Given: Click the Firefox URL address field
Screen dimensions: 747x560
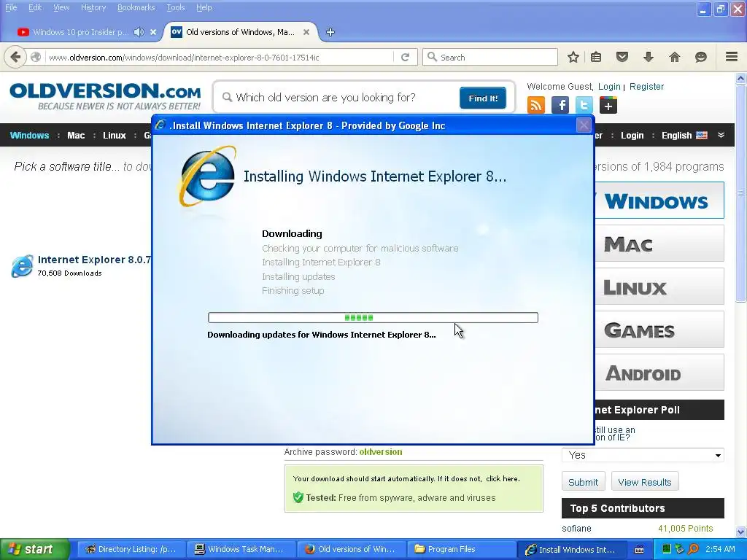Looking at the screenshot, I should click(220, 57).
